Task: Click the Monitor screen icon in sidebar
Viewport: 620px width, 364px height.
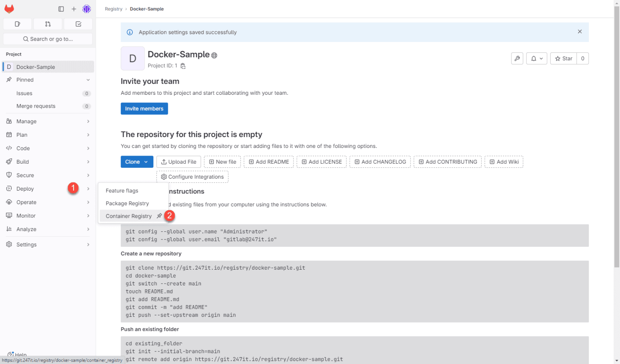Action: tap(9, 216)
